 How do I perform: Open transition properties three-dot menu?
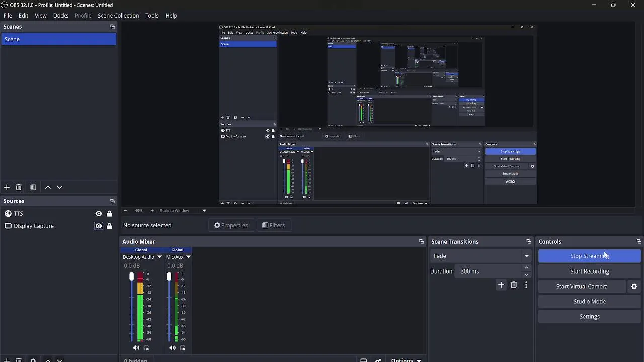(526, 285)
